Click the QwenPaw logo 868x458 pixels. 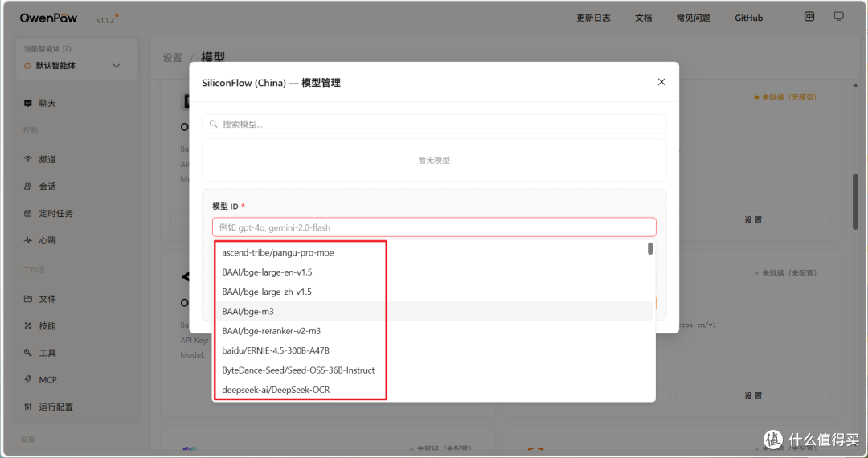click(x=49, y=18)
